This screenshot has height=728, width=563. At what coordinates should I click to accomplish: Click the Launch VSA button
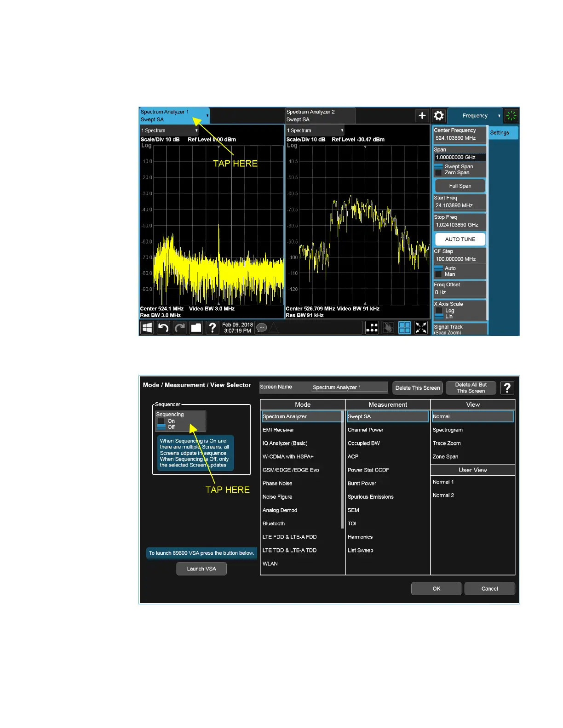coord(201,569)
